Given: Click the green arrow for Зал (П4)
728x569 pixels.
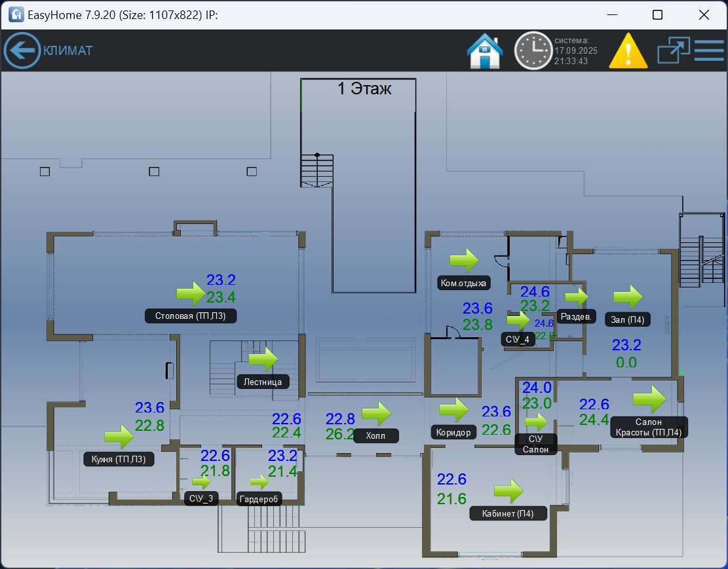Looking at the screenshot, I should pyautogui.click(x=628, y=297).
